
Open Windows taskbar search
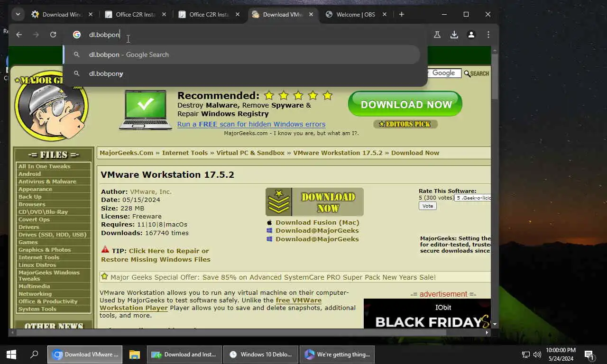click(x=34, y=354)
